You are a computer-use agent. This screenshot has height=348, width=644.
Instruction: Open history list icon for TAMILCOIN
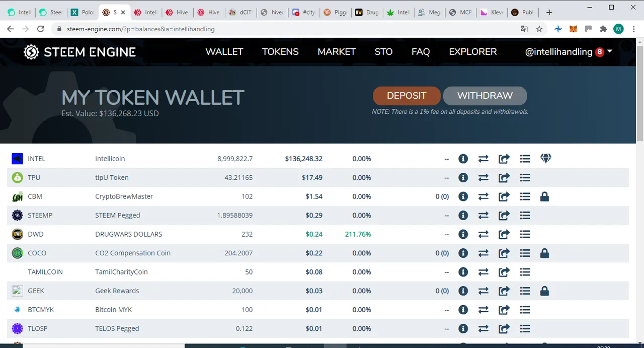tap(525, 272)
